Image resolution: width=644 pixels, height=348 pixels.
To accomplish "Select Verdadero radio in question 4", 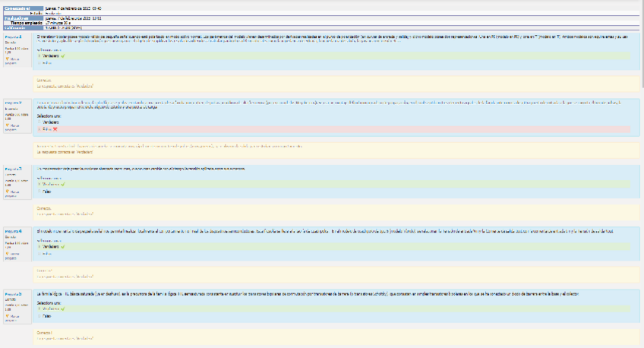I will click(x=39, y=247).
